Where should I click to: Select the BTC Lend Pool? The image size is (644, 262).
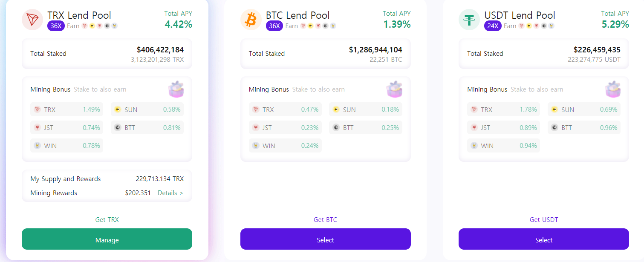326,239
